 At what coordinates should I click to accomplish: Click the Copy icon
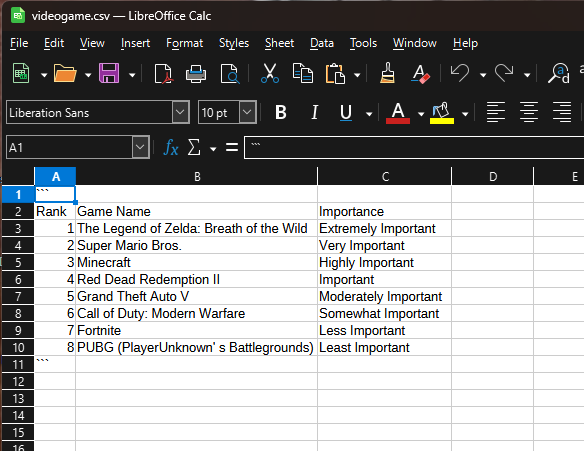[302, 73]
